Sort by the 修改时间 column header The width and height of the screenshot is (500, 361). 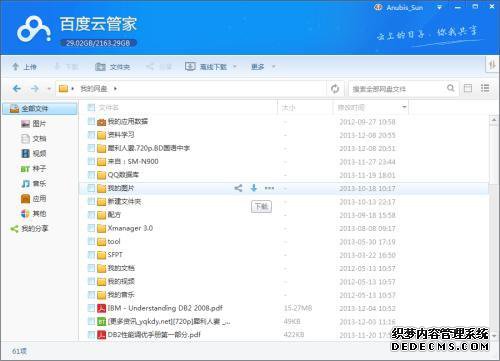click(x=351, y=108)
